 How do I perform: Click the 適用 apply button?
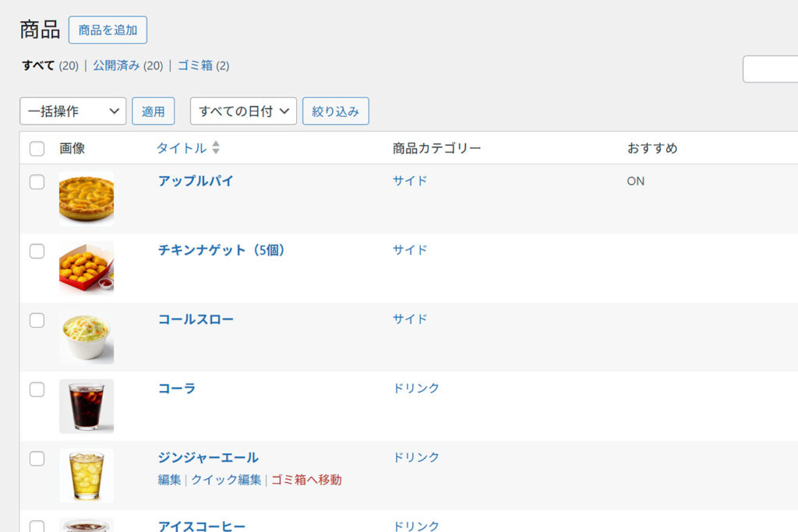[153, 111]
